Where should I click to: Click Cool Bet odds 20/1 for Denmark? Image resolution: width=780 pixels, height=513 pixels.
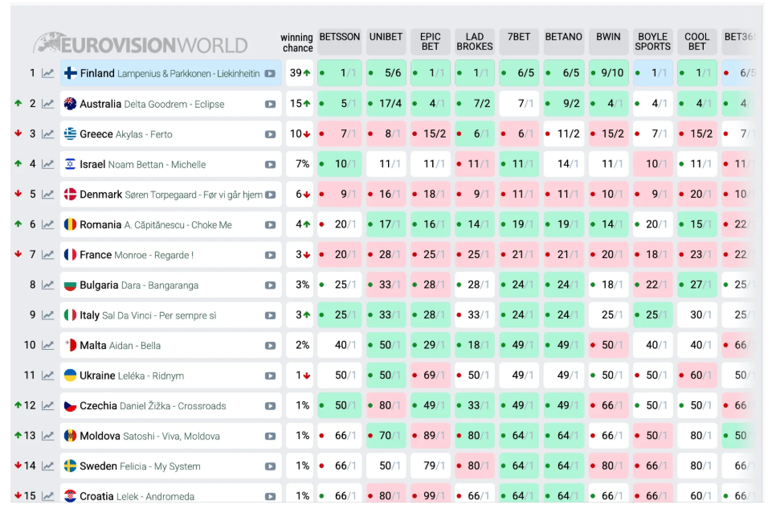click(697, 194)
